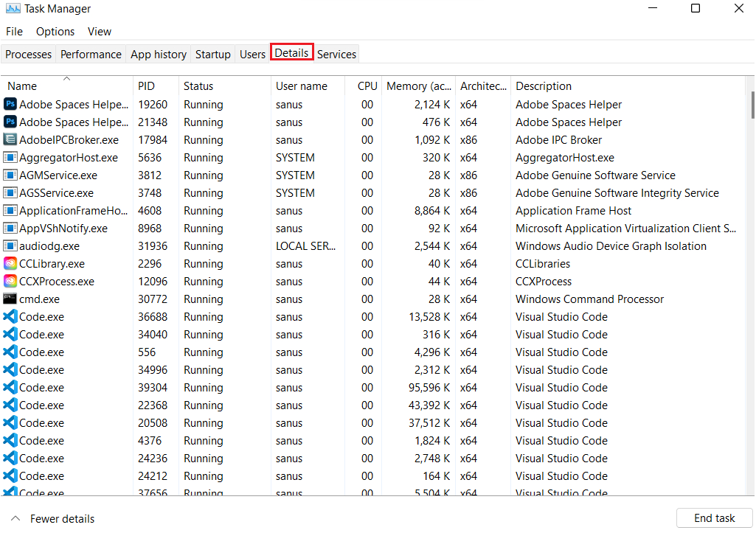The image size is (756, 533).
Task: Click the AppVShNotify.exe process icon
Action: (10, 228)
